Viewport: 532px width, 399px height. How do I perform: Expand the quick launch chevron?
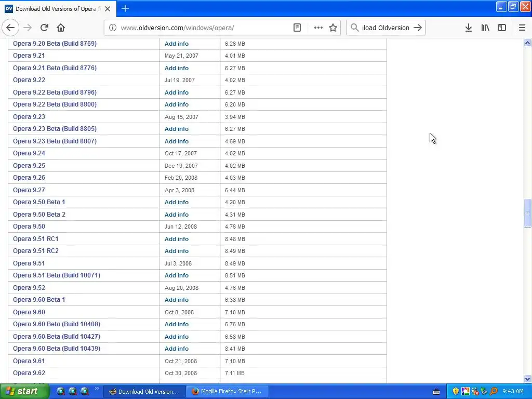click(97, 389)
